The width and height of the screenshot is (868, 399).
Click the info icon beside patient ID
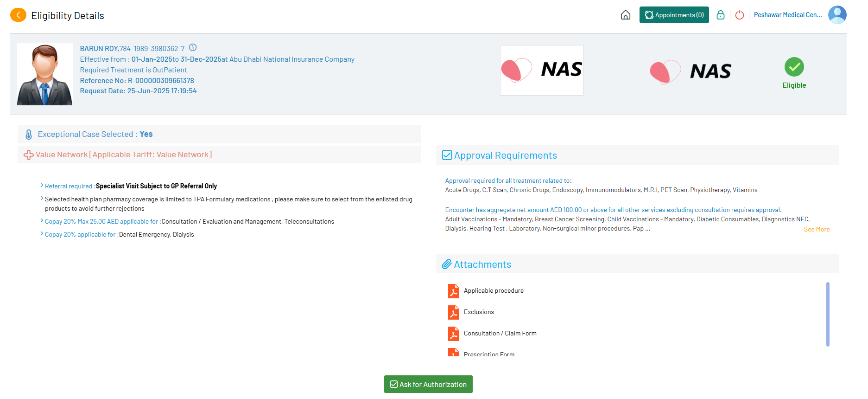coord(193,47)
